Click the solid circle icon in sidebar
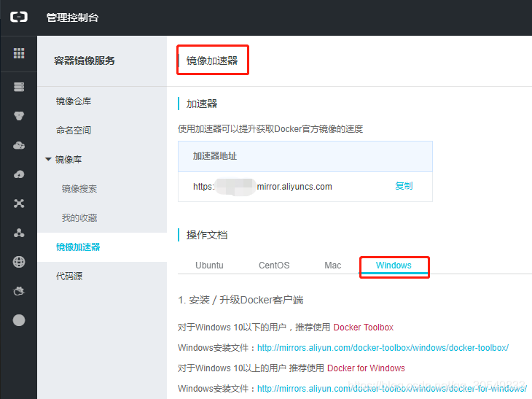Screen dimensions: 532x399 click(x=19, y=320)
